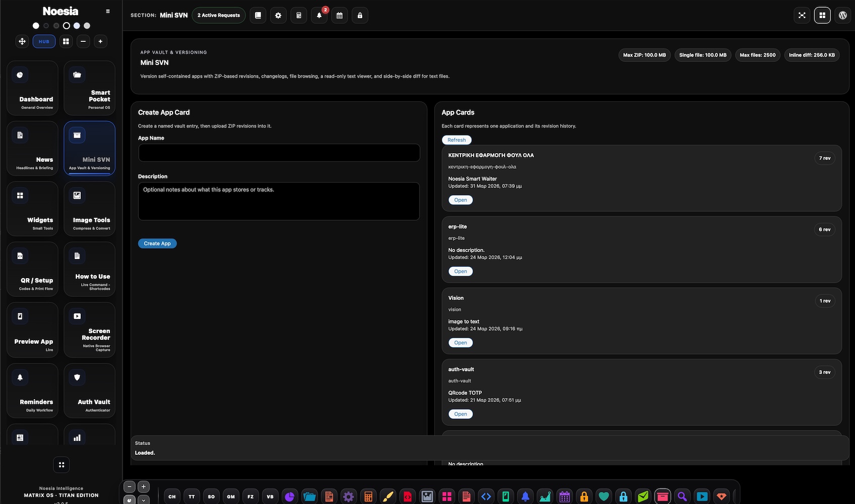Open the Smart Pocket sidebar tile
855x504 pixels.
pyautogui.click(x=89, y=88)
